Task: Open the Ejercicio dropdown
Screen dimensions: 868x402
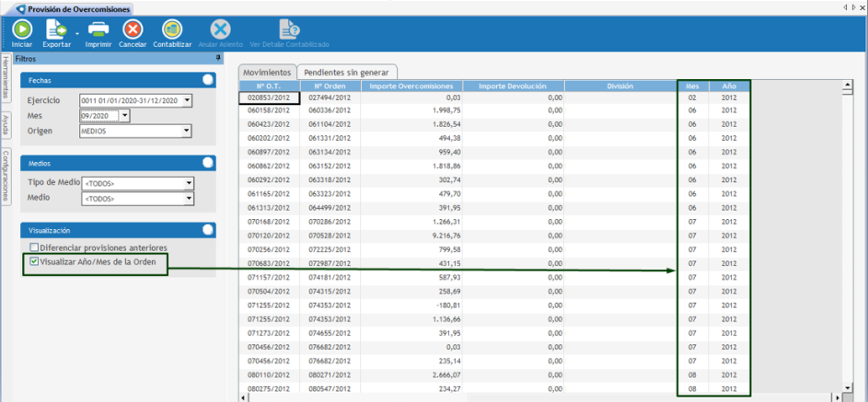Action: point(187,100)
